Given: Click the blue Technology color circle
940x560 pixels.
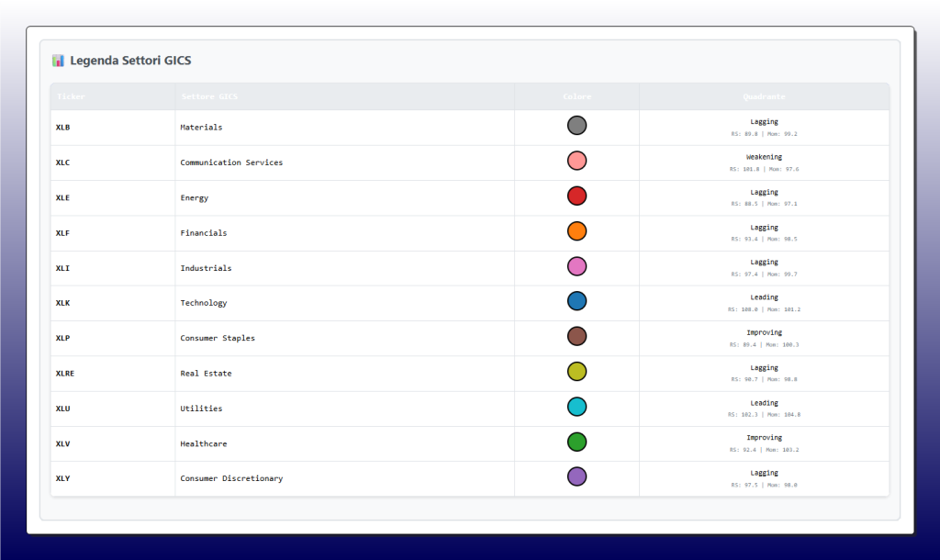Looking at the screenshot, I should (576, 301).
